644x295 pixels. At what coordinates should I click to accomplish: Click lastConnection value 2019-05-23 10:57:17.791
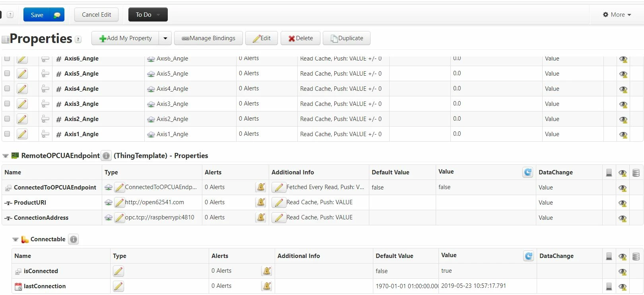coord(473,286)
